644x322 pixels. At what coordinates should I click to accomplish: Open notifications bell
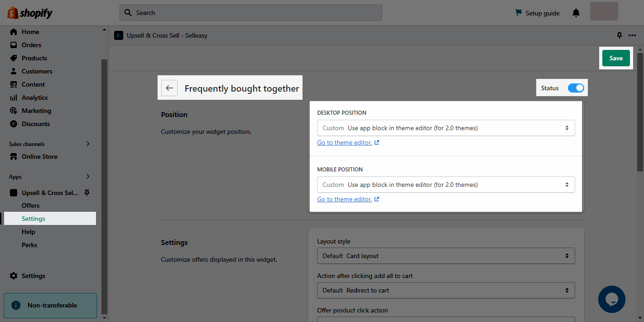pyautogui.click(x=576, y=13)
